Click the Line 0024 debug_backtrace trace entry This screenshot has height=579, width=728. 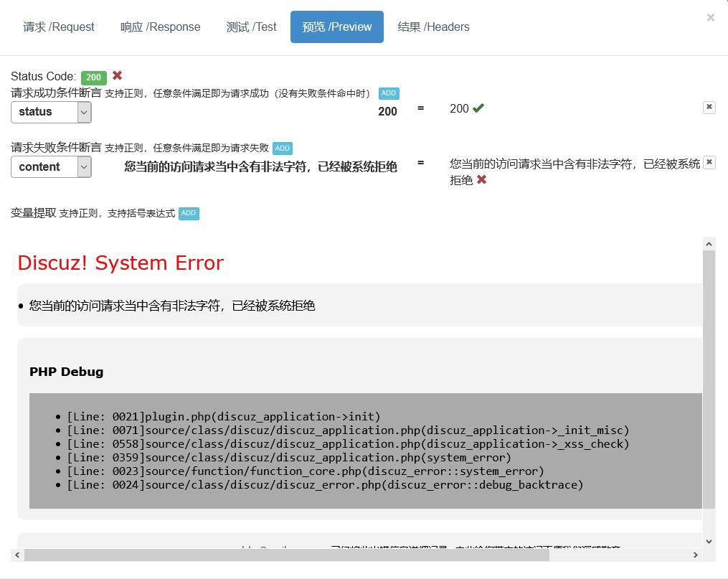[324, 485]
